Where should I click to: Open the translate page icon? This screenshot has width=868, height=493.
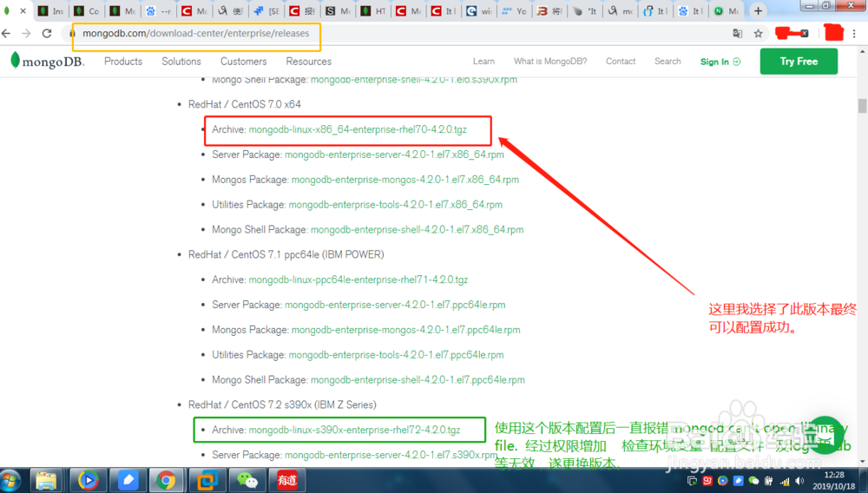click(x=737, y=34)
